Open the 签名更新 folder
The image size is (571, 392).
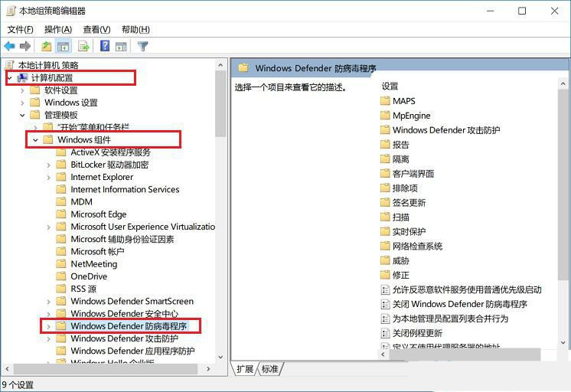pos(403,203)
